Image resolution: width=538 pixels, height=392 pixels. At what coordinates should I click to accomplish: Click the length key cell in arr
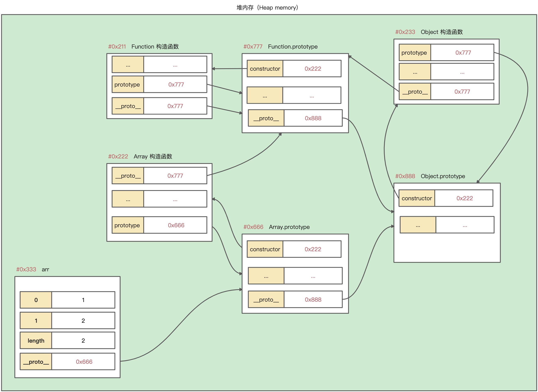click(x=36, y=340)
